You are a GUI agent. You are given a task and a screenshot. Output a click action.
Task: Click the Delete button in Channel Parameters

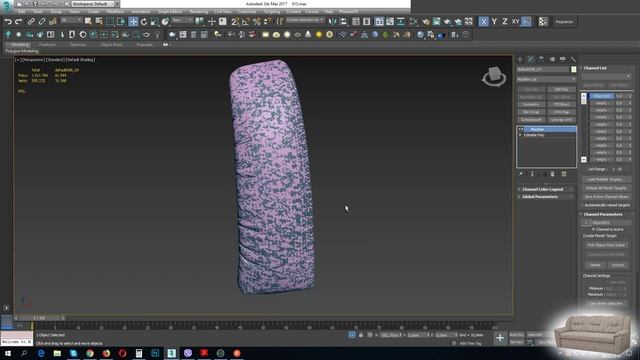coord(595,265)
